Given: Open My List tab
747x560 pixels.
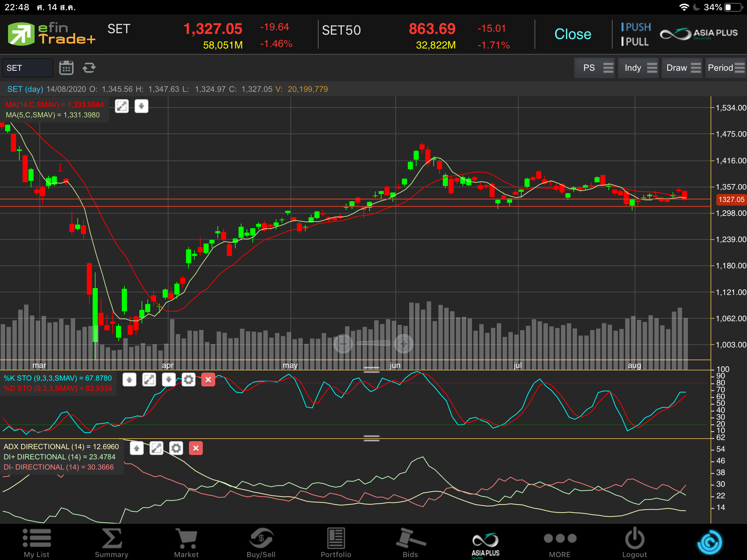Looking at the screenshot, I should [x=36, y=542].
